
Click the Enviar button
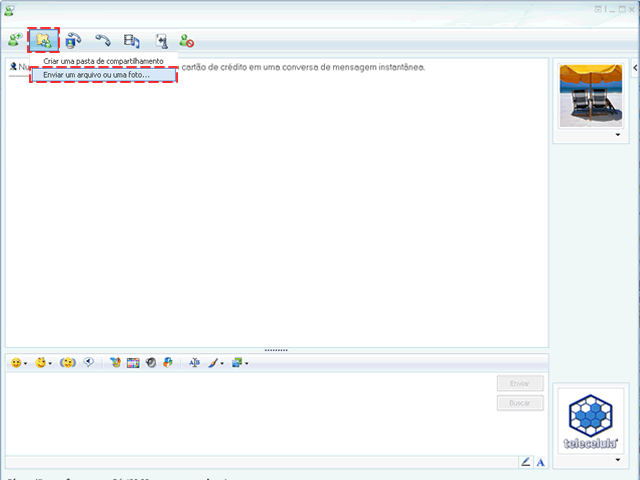[x=520, y=383]
